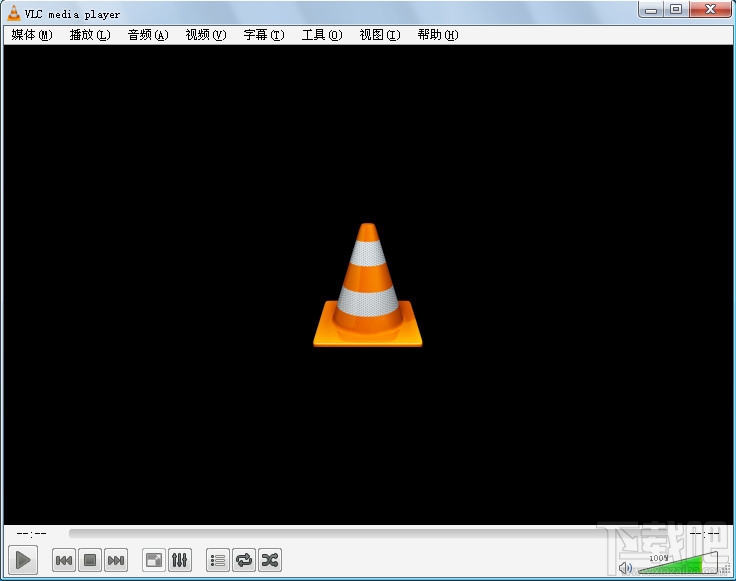Open the 工具(O) menu
The height and width of the screenshot is (581, 736).
point(322,35)
